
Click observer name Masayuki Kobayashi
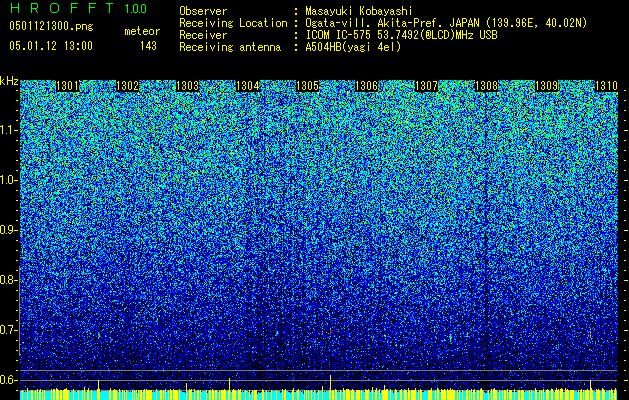point(359,11)
